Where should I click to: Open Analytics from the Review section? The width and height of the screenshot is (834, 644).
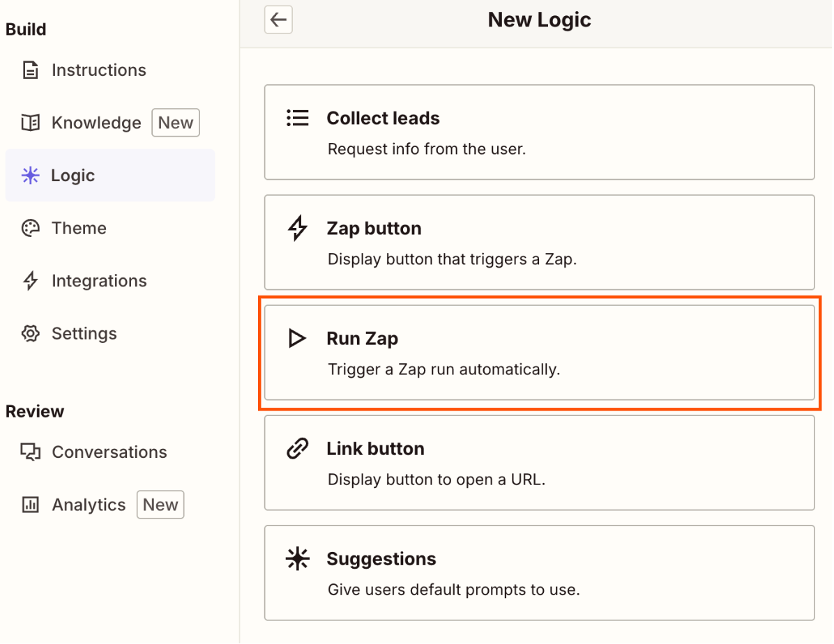click(89, 505)
